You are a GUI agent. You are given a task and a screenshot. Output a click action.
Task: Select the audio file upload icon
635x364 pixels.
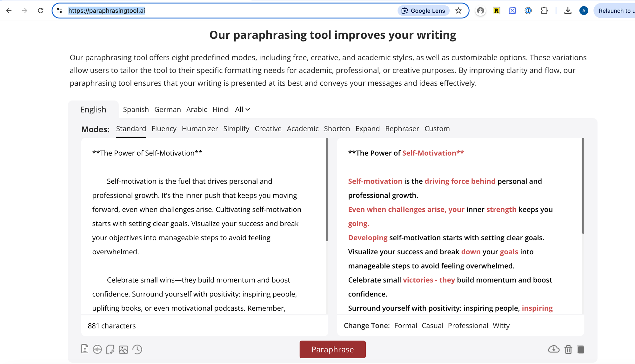click(110, 349)
